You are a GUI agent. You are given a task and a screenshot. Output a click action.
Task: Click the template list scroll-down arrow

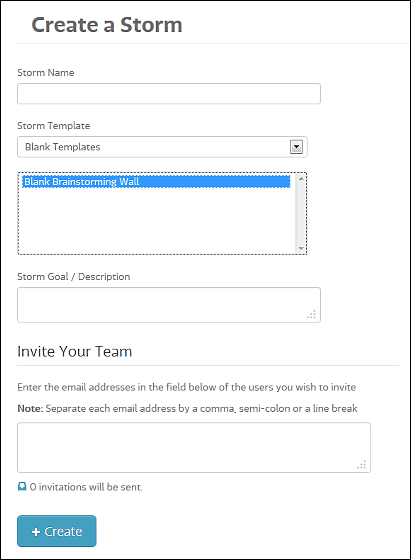[x=301, y=249]
